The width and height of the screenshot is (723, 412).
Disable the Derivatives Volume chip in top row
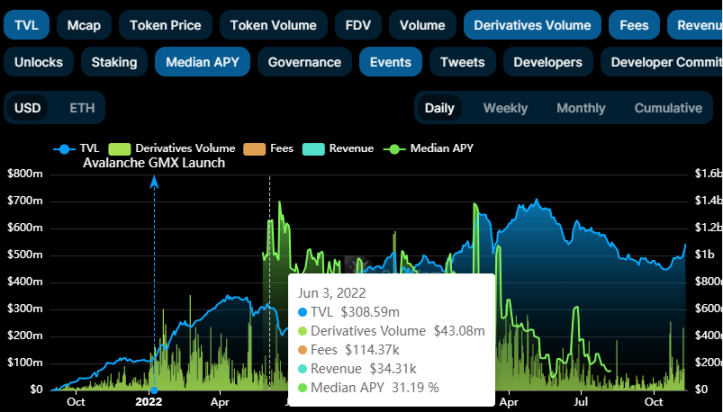(532, 25)
